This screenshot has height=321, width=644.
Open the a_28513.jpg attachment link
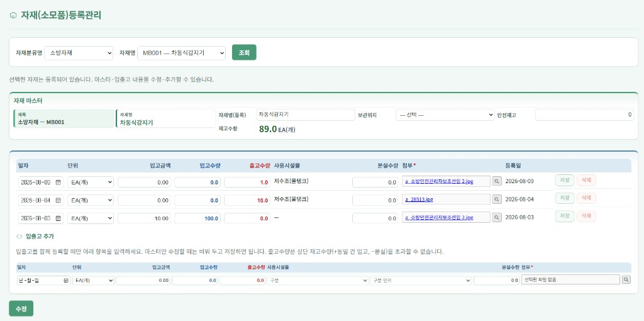(x=419, y=200)
